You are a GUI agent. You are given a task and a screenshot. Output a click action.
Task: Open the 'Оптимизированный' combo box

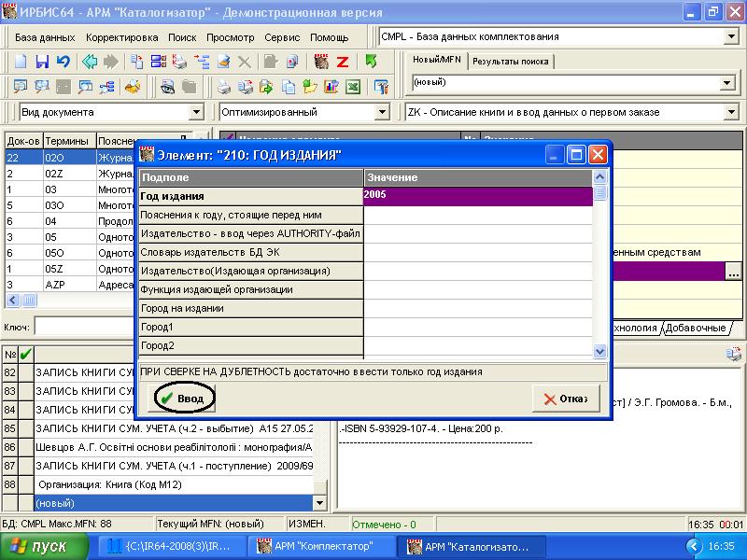(x=380, y=112)
